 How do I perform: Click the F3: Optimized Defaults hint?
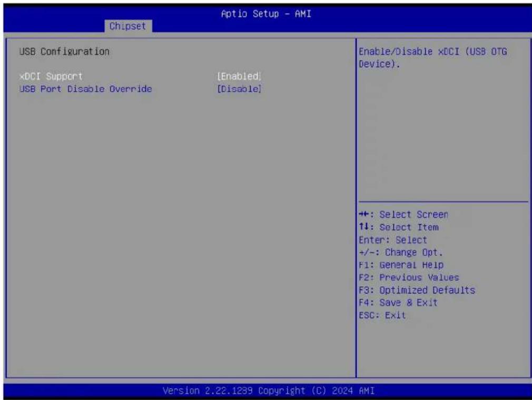click(x=417, y=290)
